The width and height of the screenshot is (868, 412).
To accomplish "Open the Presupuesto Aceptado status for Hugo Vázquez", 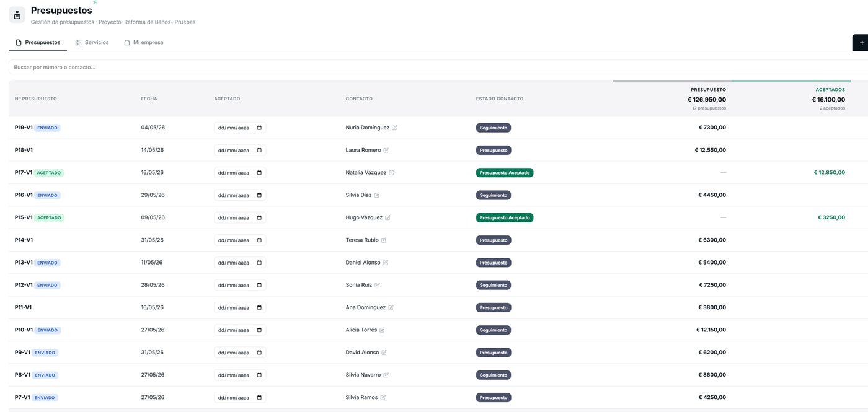I will (x=505, y=217).
